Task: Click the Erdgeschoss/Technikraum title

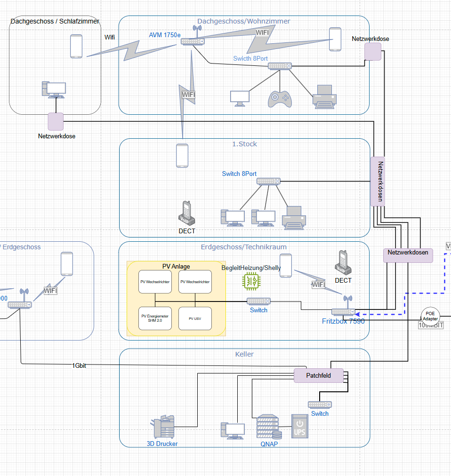Action: click(x=244, y=247)
